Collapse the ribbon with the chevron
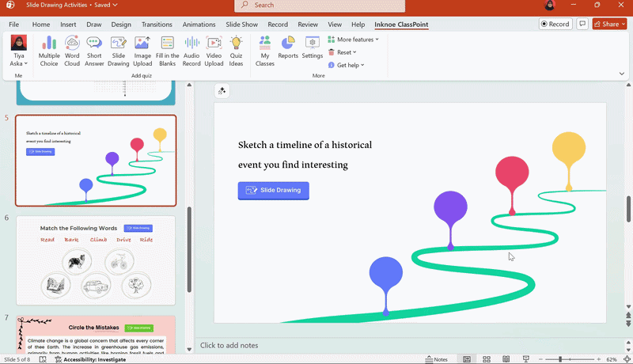The image size is (633, 364). click(622, 74)
